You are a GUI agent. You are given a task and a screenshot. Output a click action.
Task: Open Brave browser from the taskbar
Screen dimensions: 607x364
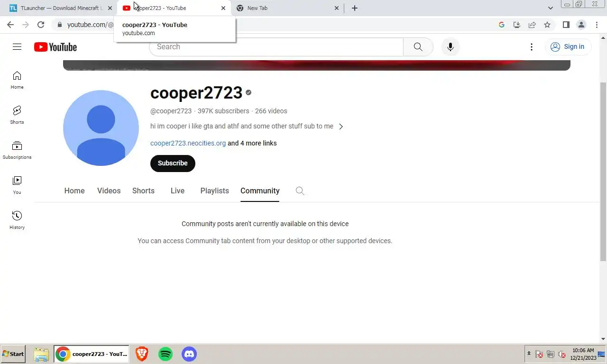[142, 354]
